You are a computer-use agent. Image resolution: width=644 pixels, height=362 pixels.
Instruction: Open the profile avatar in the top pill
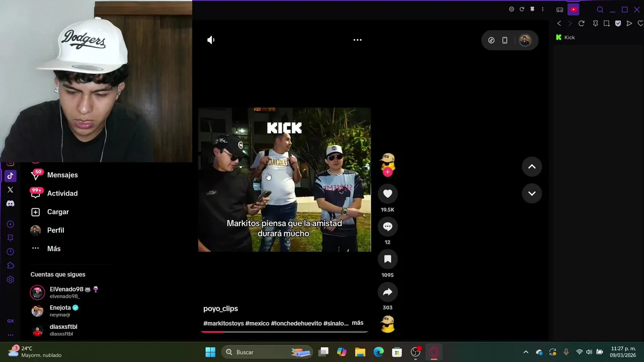(x=525, y=40)
